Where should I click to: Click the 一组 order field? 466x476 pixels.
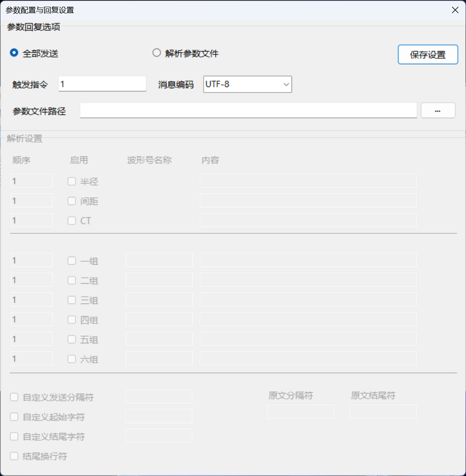(32, 260)
